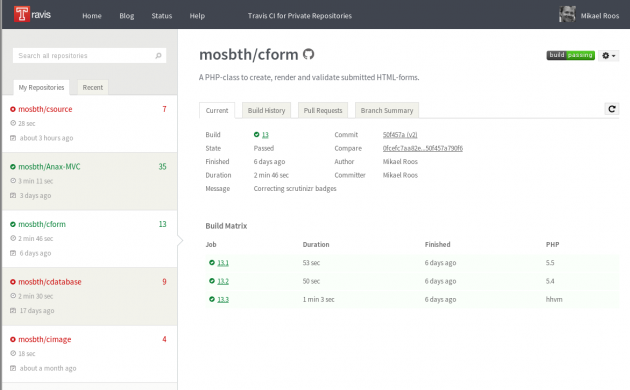Open build 13 link in Build row
The height and width of the screenshot is (390, 630).
click(x=265, y=135)
